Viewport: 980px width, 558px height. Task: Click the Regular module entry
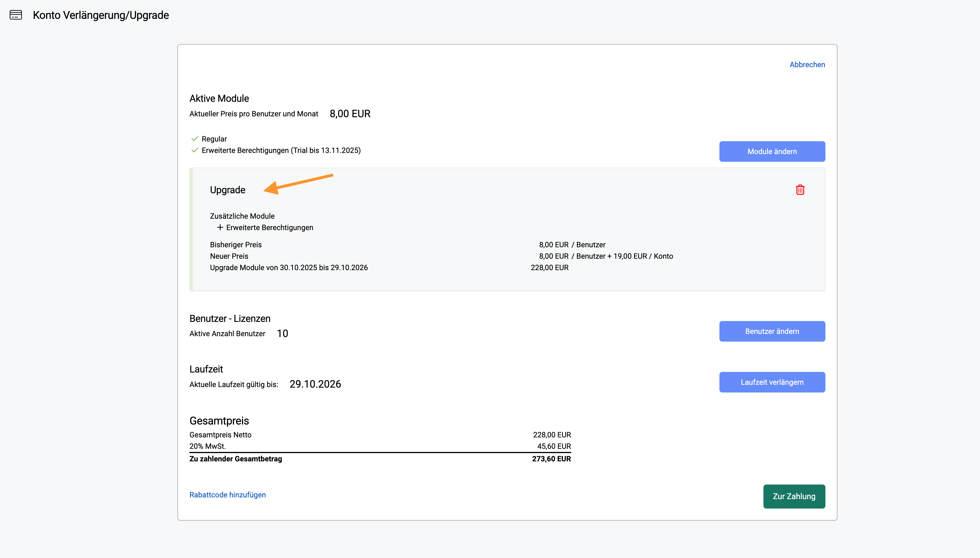coord(214,139)
